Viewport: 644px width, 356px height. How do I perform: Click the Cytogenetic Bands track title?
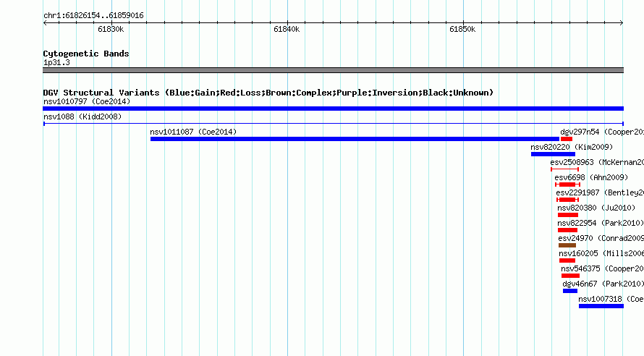click(86, 54)
